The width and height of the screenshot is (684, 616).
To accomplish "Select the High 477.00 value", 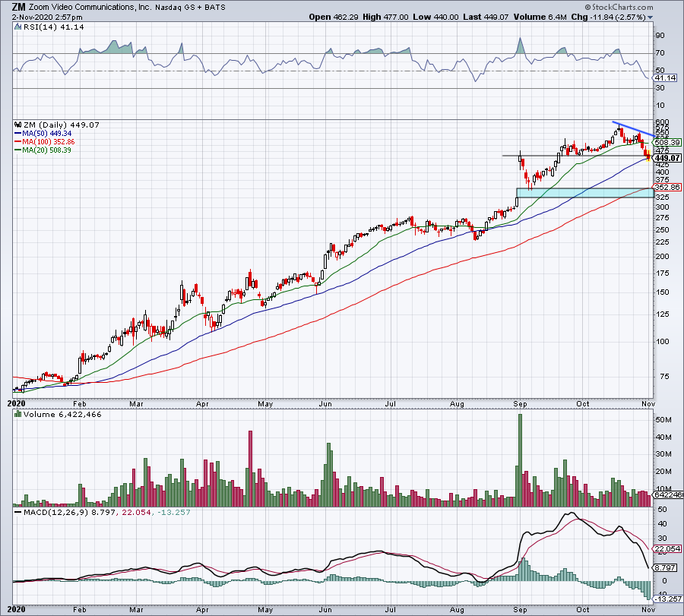I will pos(385,17).
